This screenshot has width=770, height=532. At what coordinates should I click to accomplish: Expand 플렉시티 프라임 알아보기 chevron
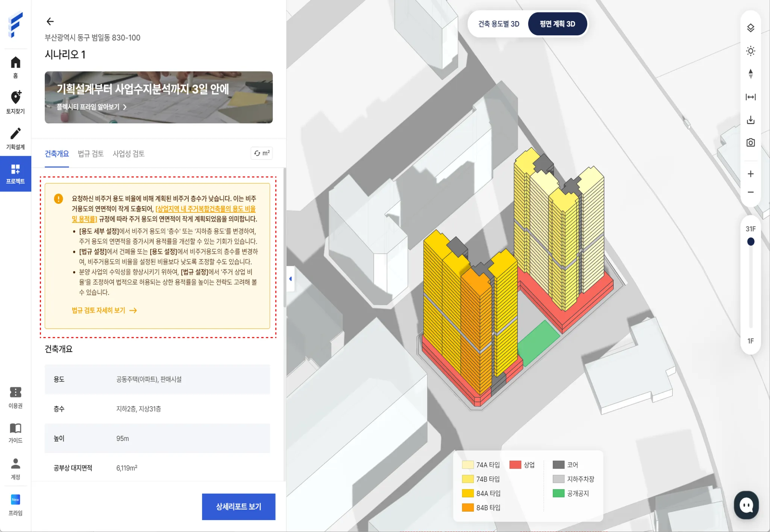(124, 107)
